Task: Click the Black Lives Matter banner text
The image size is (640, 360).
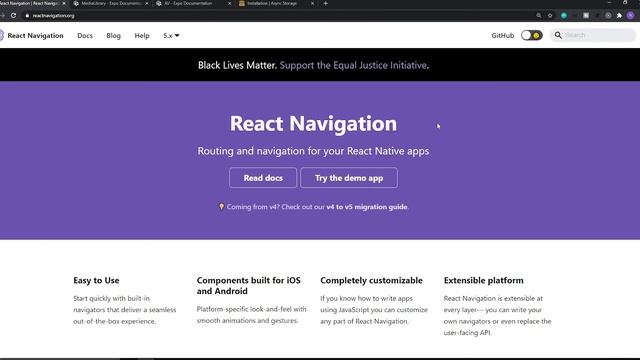Action: (237, 65)
